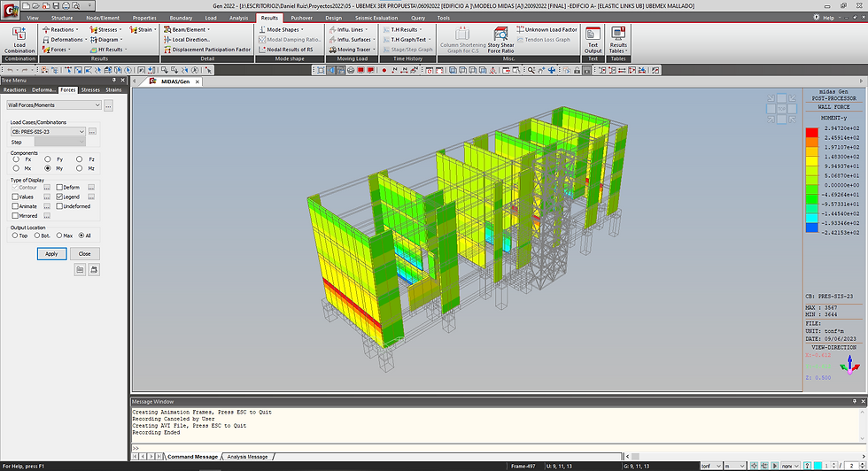
Task: Pin the Tree Menu panel
Action: coord(114,81)
